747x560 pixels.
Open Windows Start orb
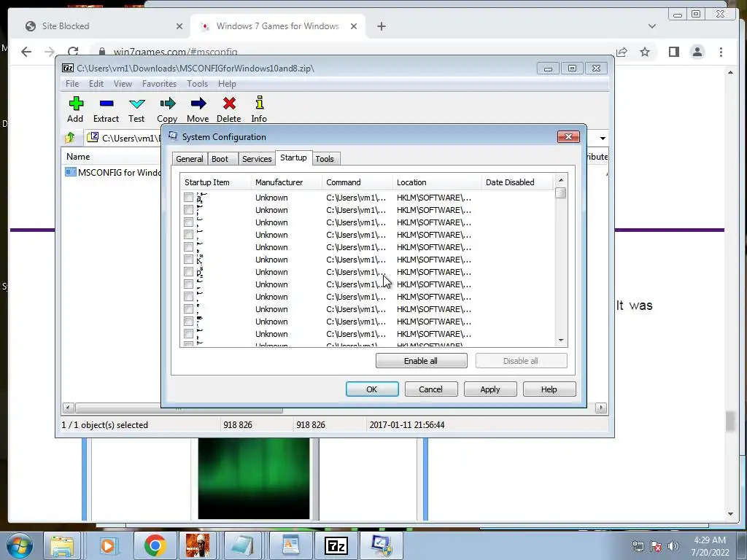20,545
